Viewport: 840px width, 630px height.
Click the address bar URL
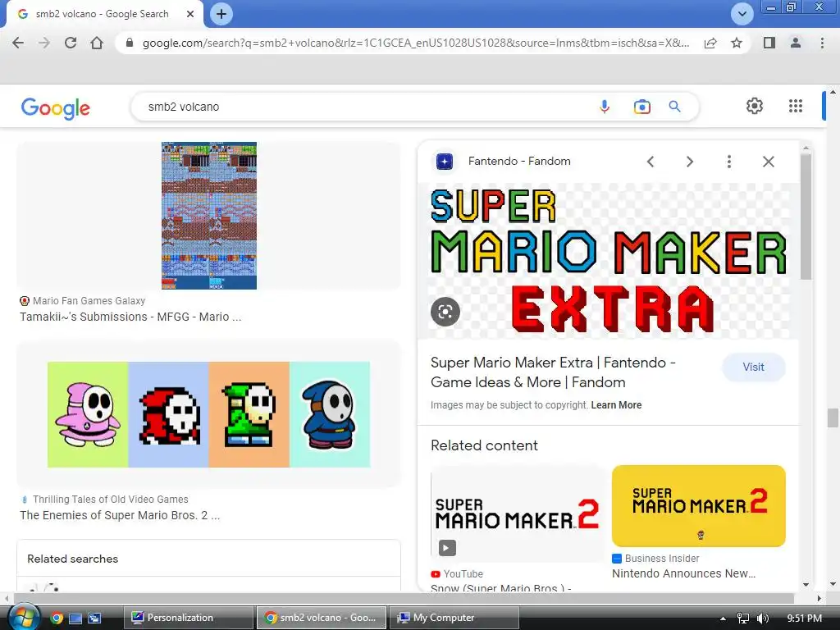coord(415,43)
